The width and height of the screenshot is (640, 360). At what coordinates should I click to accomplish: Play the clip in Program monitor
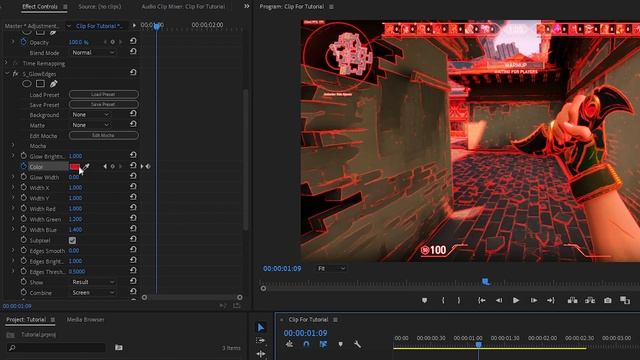coord(516,300)
